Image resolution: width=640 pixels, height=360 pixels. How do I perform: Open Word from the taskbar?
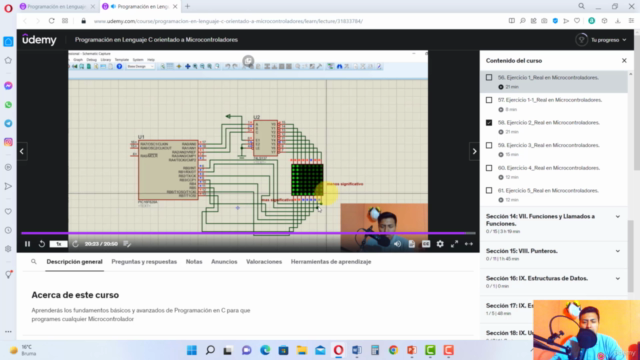(357, 350)
